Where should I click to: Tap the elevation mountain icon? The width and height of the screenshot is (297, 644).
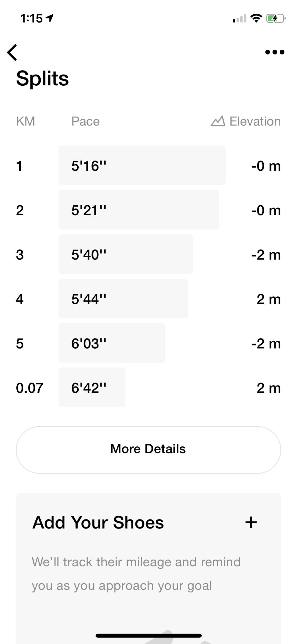click(218, 121)
